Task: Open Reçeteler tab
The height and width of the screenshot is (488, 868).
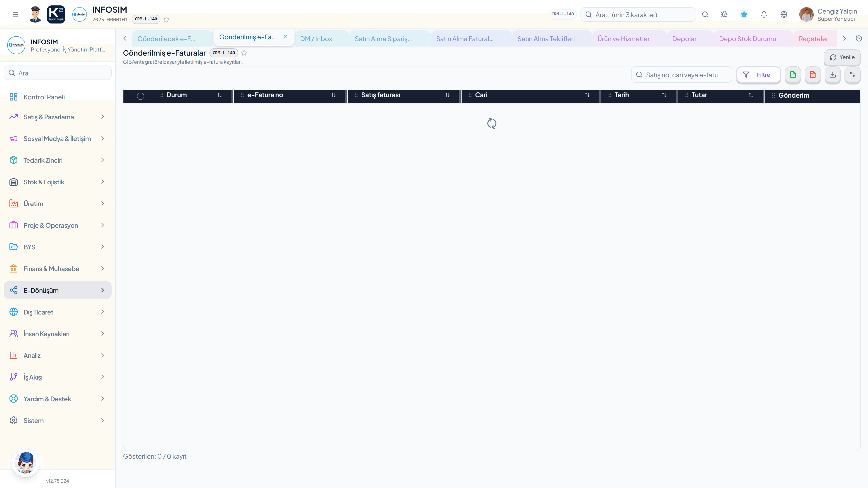Action: [x=815, y=39]
